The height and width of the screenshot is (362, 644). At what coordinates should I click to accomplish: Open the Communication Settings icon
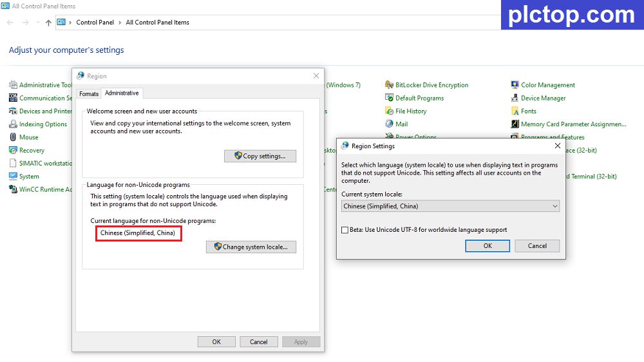(x=13, y=98)
